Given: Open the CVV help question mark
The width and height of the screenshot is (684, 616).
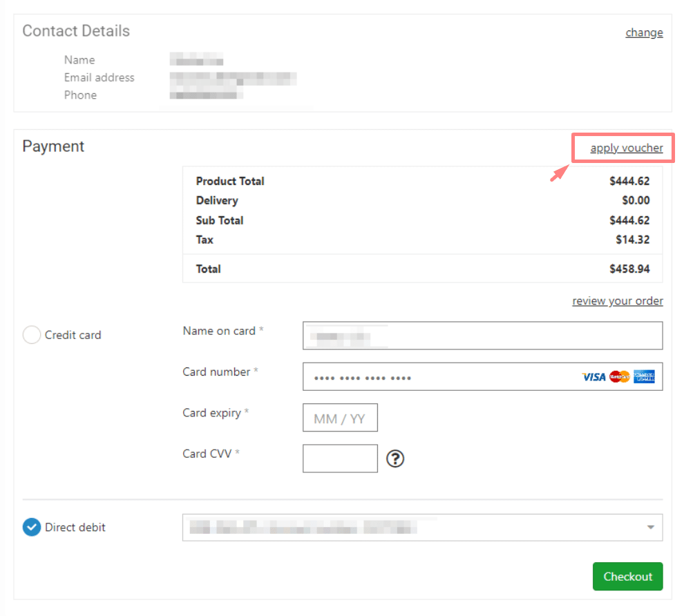Looking at the screenshot, I should 395,458.
